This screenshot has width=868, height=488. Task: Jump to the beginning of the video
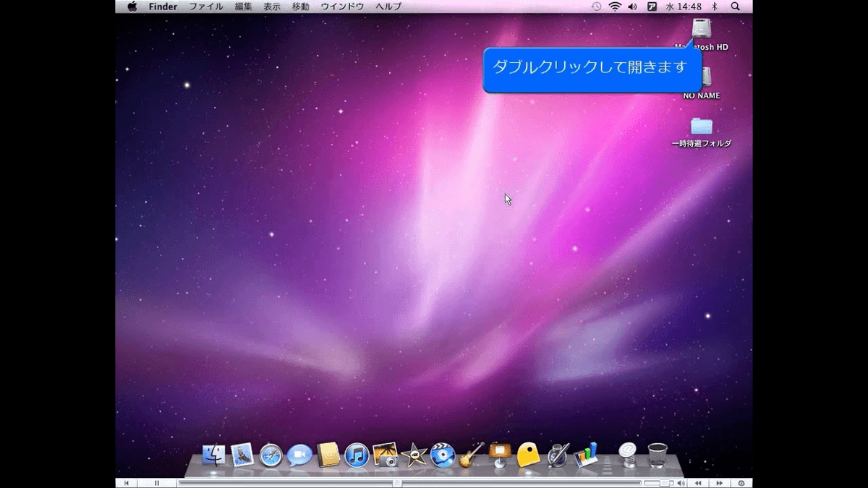pos(127,483)
